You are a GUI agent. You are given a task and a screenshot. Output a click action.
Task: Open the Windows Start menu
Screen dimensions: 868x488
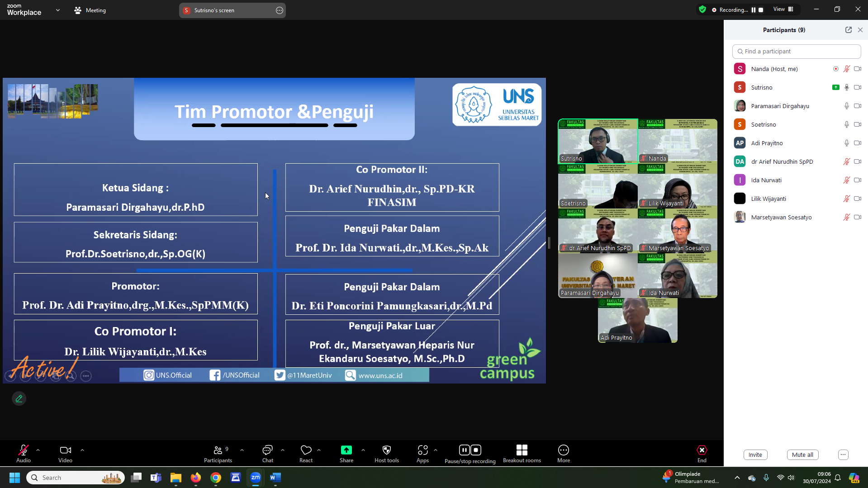(14, 478)
